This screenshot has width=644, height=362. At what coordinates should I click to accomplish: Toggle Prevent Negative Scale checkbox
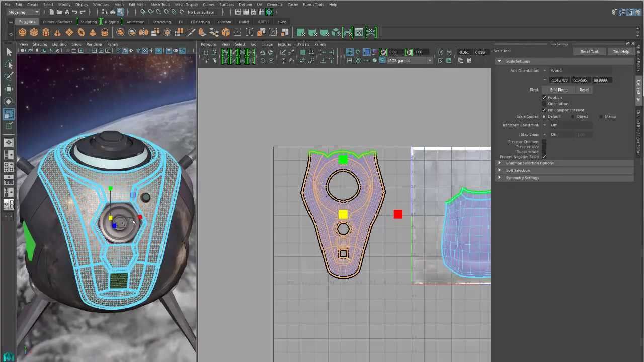click(x=544, y=157)
